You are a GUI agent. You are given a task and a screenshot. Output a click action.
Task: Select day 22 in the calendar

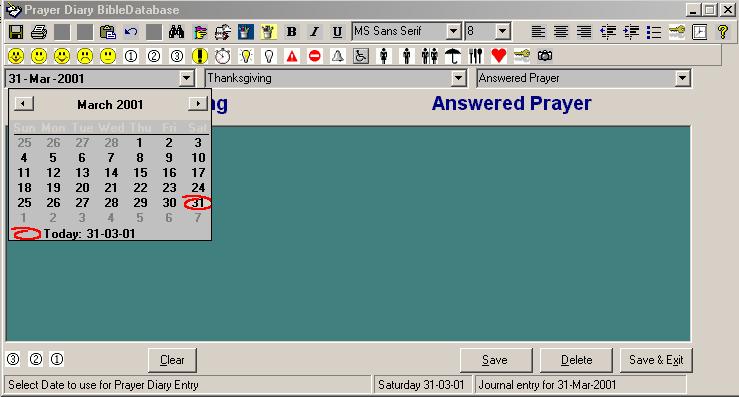(140, 188)
